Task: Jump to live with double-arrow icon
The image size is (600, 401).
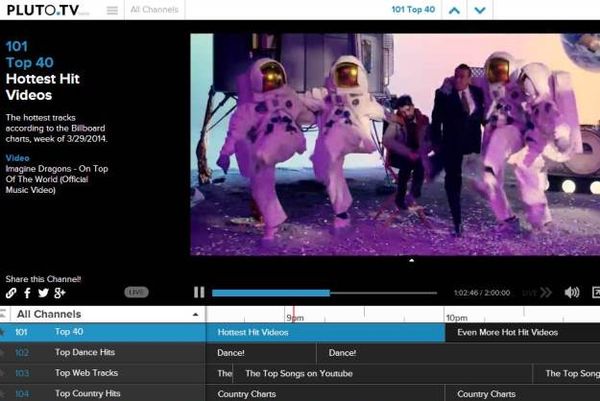Action: 546,293
